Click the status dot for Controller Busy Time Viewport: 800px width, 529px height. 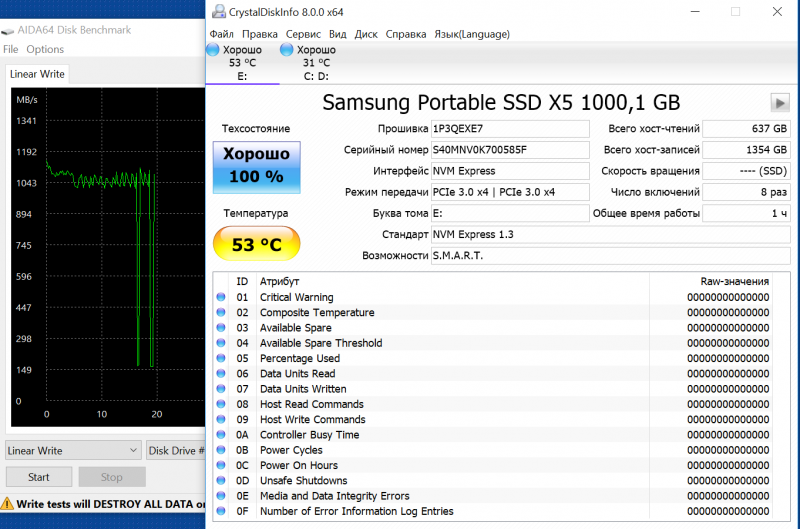pos(221,435)
